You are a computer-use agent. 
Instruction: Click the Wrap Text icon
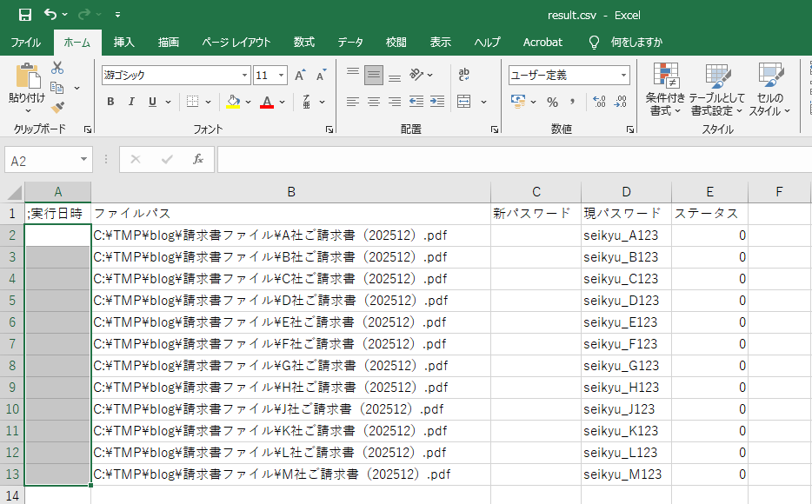click(x=464, y=76)
